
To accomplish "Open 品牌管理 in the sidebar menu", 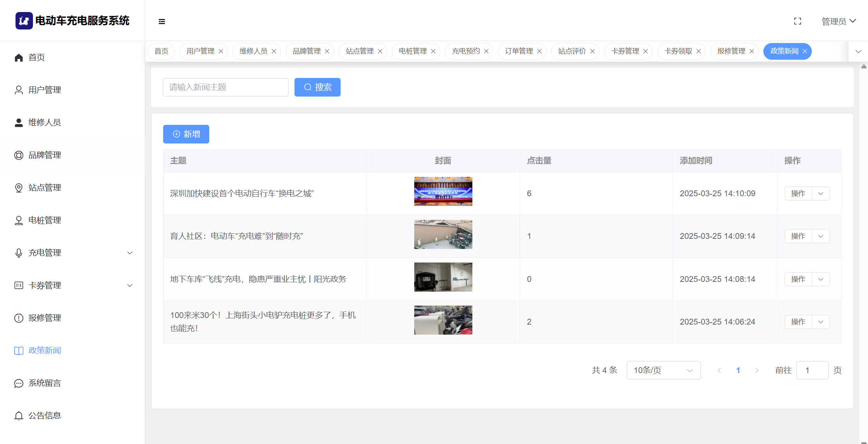I will (x=45, y=155).
